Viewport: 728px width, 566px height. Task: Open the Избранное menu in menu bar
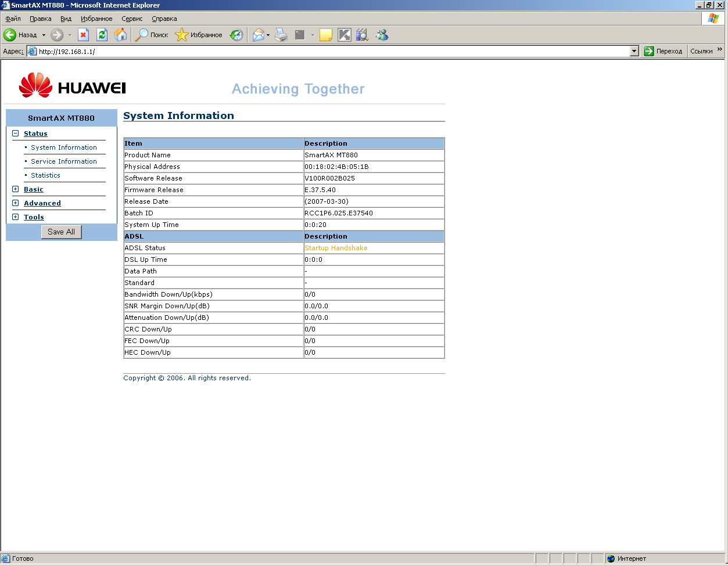96,19
